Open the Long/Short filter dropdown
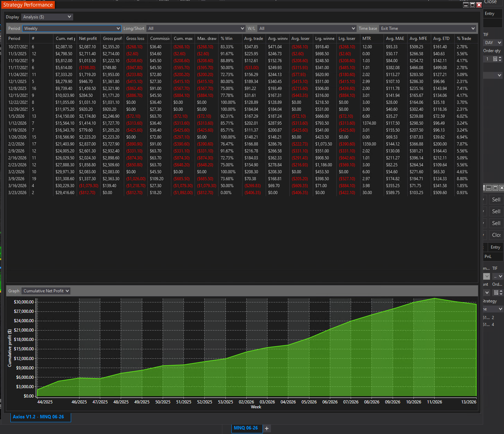 pyautogui.click(x=196, y=28)
